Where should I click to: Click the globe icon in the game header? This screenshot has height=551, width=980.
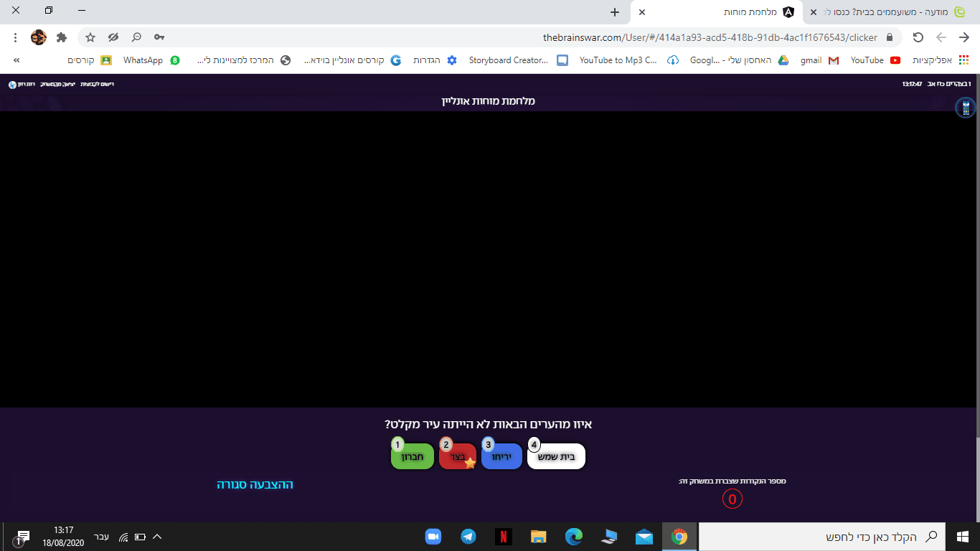(x=12, y=85)
